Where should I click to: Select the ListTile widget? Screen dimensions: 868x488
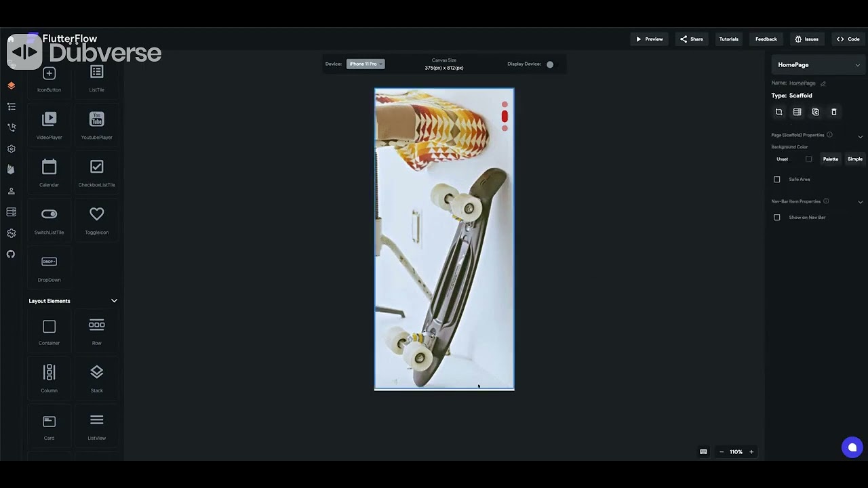96,79
